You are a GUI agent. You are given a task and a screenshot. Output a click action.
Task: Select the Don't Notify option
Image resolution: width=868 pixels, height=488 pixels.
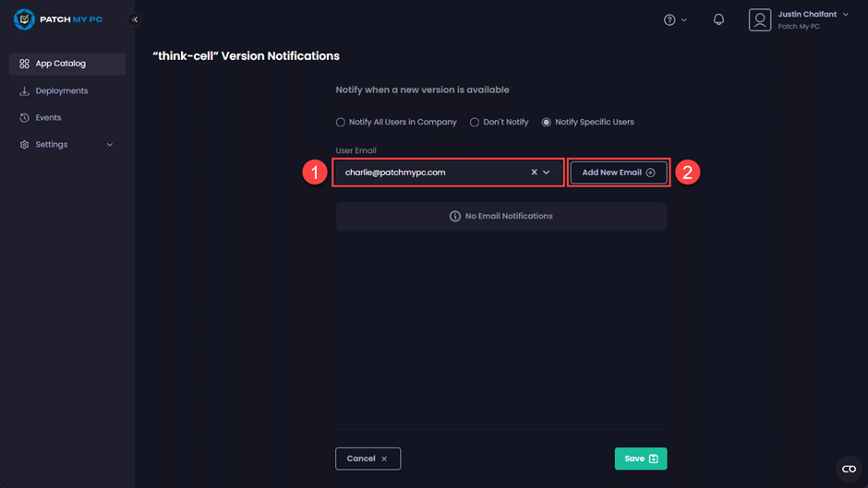pos(475,122)
